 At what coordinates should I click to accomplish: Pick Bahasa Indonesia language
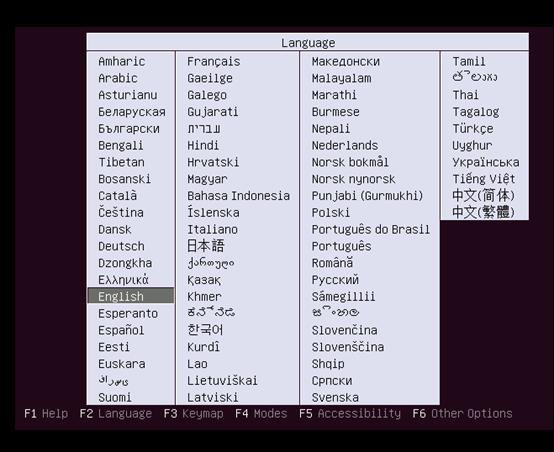click(x=238, y=195)
